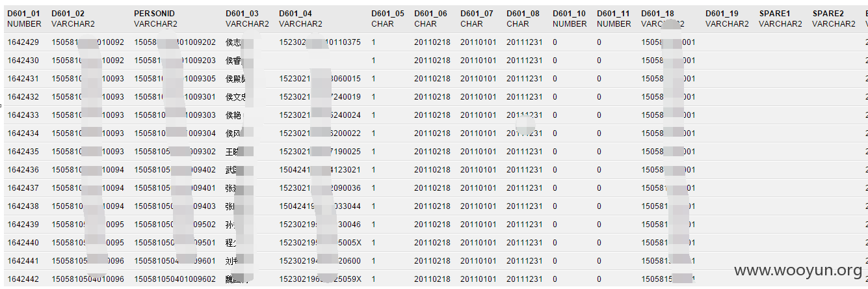The height and width of the screenshot is (289, 868).
Task: Click the D601_11 column header
Action: (612, 14)
